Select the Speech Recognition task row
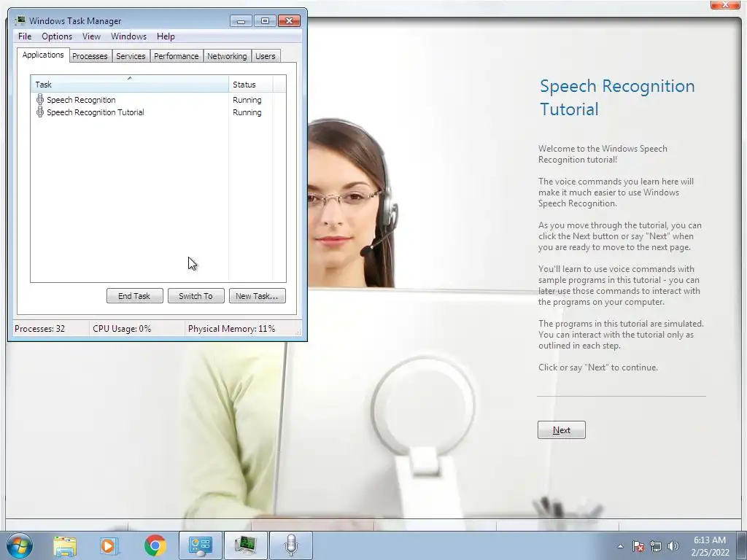This screenshot has height=560, width=747. tap(158, 99)
